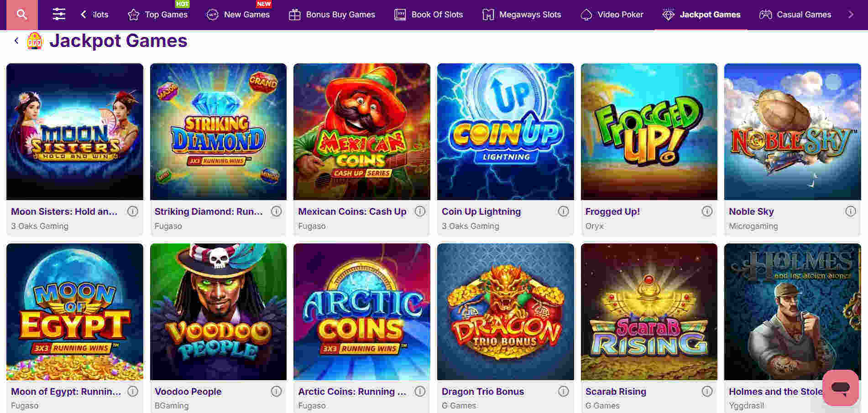Click info icon for Noble Sky
This screenshot has height=413, width=868.
tap(850, 212)
